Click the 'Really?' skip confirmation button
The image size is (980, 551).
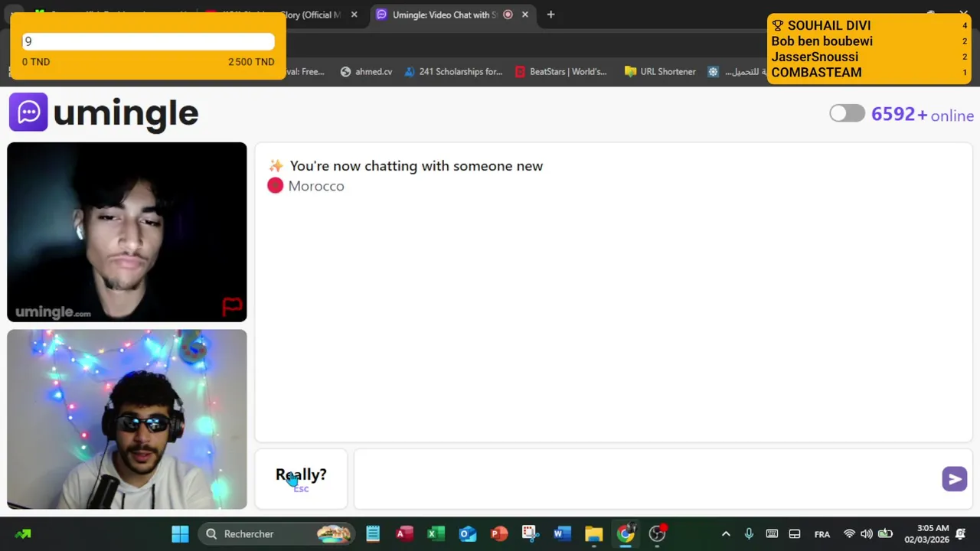(x=301, y=479)
